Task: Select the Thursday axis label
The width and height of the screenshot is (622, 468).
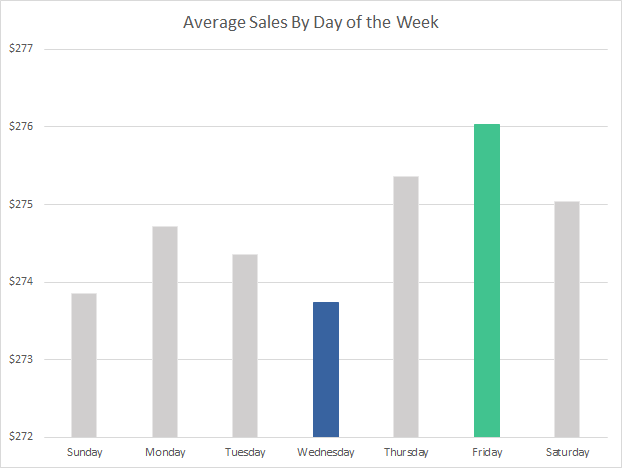Action: click(406, 452)
